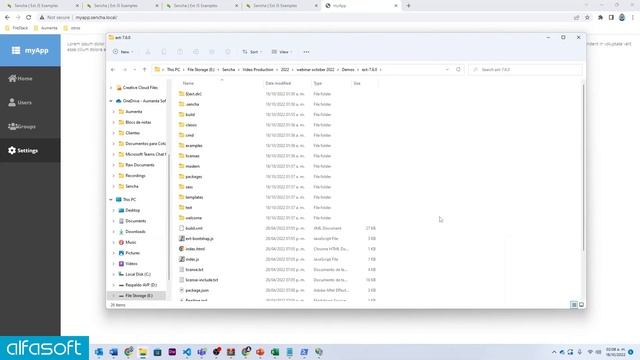Viewport: 640px width, 360px height.
Task: Select the modern folder
Action: point(192,167)
